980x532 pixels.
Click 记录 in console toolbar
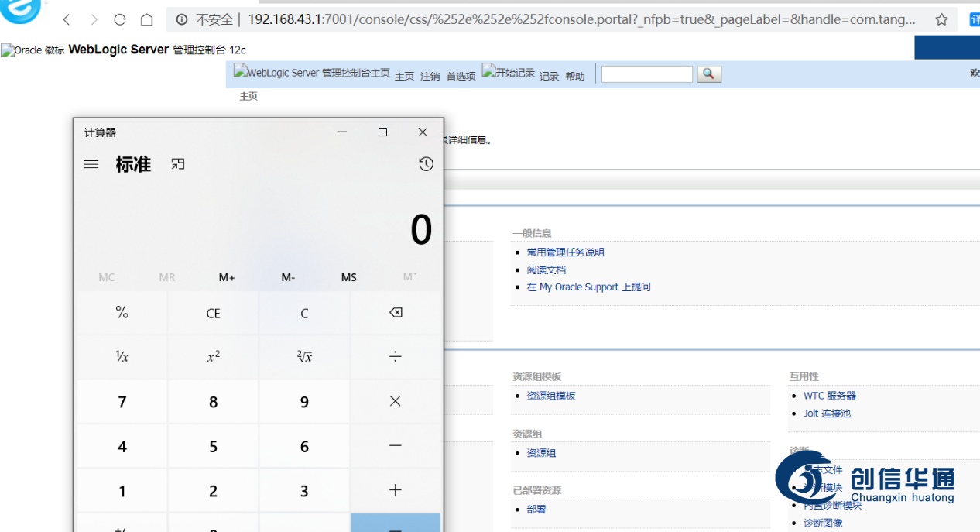pos(550,77)
